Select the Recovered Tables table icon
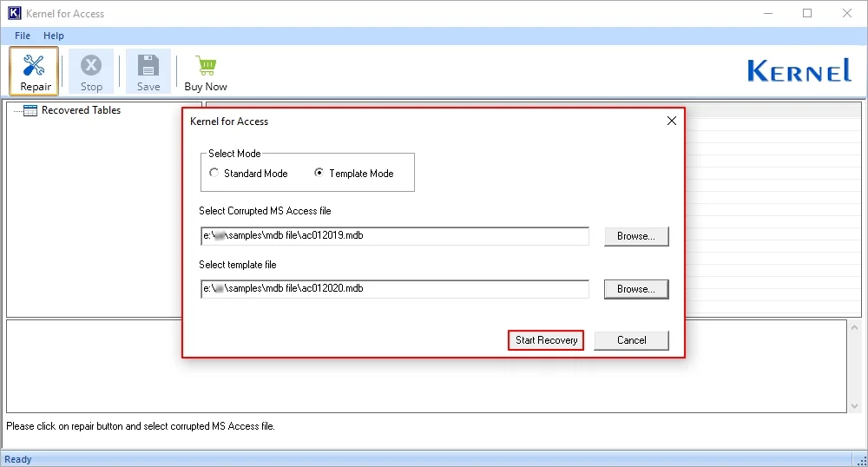The height and width of the screenshot is (467, 868). pyautogui.click(x=30, y=110)
